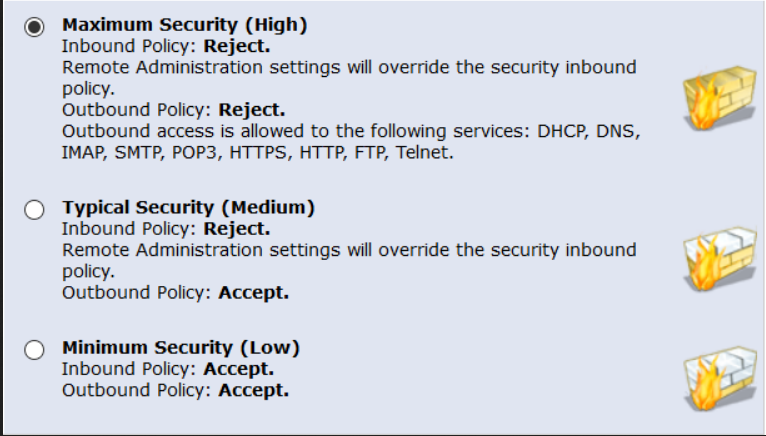766x436 pixels.
Task: Click the Typical Security firewall icon
Action: [x=716, y=261]
